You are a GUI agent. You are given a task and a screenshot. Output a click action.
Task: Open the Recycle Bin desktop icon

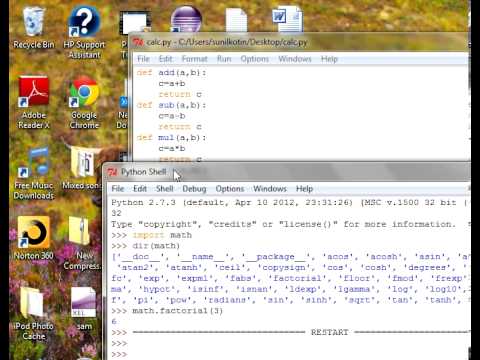[x=33, y=28]
